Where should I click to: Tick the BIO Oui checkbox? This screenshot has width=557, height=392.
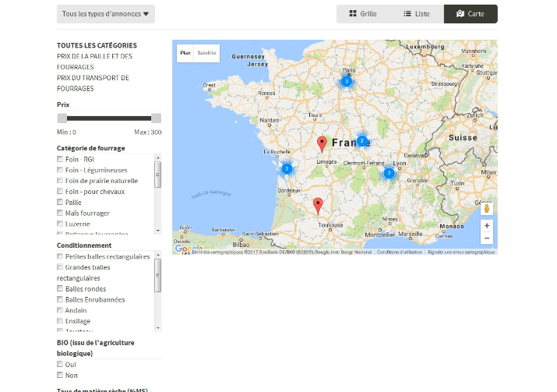[x=60, y=364]
